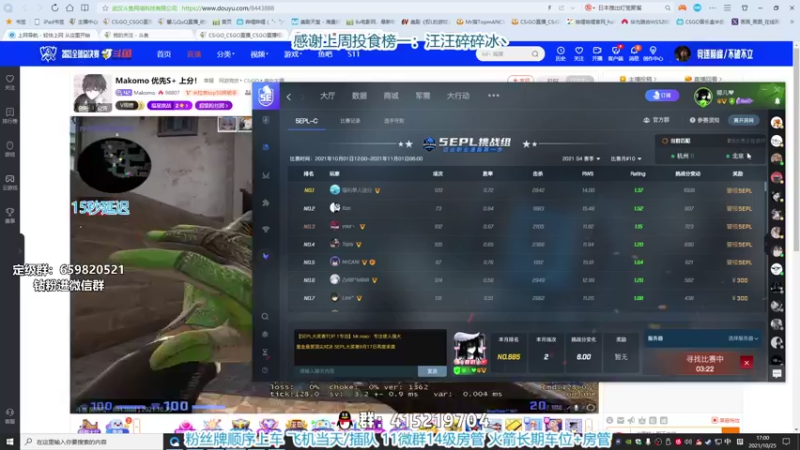Viewport: 800px width, 450px height.
Task: Click the blue 订阅 subscribe button
Action: click(x=662, y=95)
